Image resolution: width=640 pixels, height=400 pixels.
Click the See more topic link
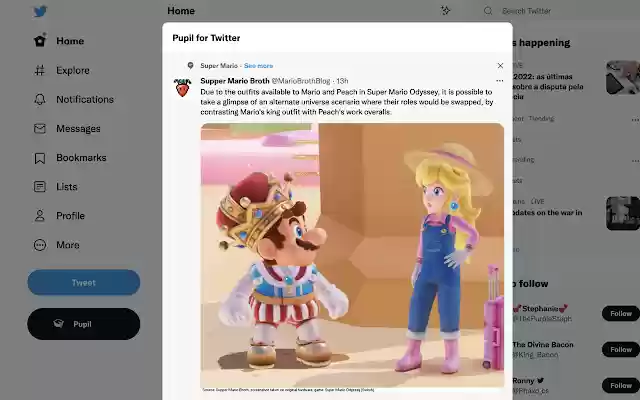click(x=258, y=65)
